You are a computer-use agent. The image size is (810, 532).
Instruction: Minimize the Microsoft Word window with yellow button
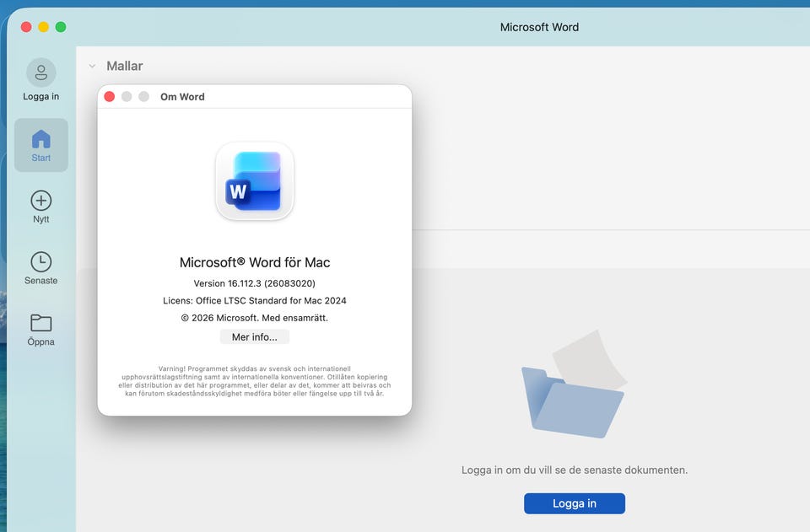click(x=43, y=27)
